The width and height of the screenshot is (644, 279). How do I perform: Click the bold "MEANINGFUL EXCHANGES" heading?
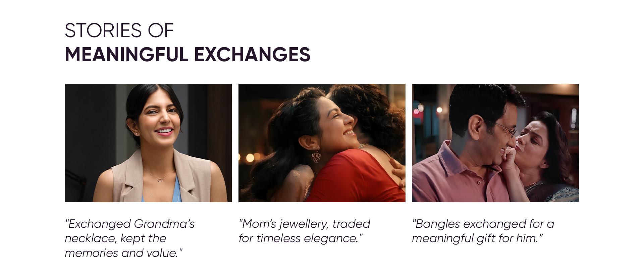(x=187, y=55)
